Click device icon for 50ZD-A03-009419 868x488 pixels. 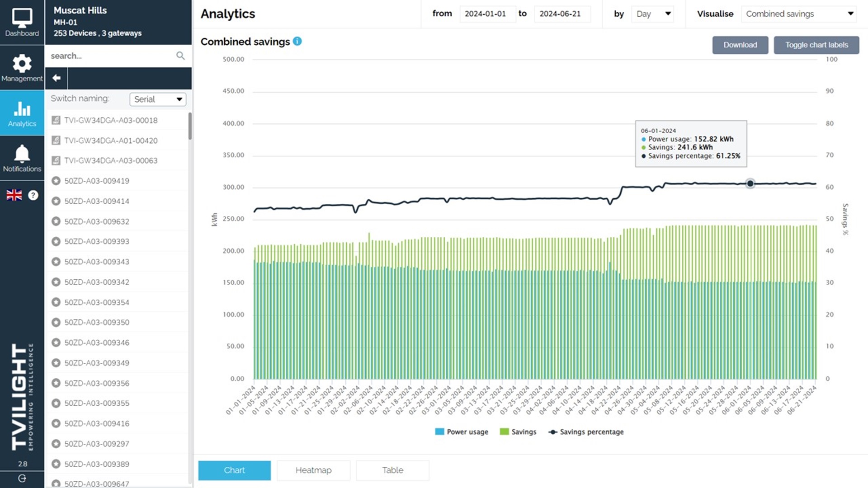click(x=56, y=181)
